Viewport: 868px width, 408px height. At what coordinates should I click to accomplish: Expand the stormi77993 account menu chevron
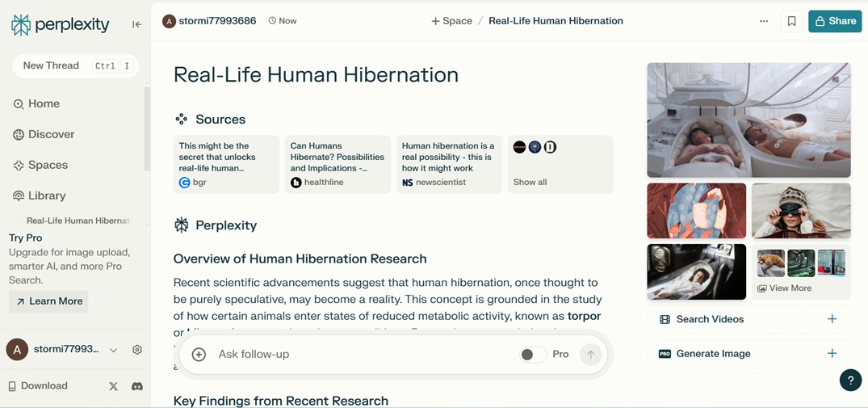[x=114, y=350]
